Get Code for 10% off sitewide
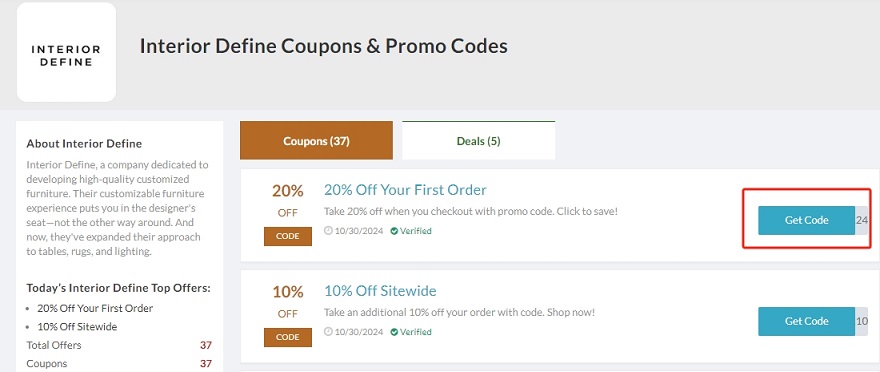Image resolution: width=880 pixels, height=372 pixels. pyautogui.click(x=806, y=322)
